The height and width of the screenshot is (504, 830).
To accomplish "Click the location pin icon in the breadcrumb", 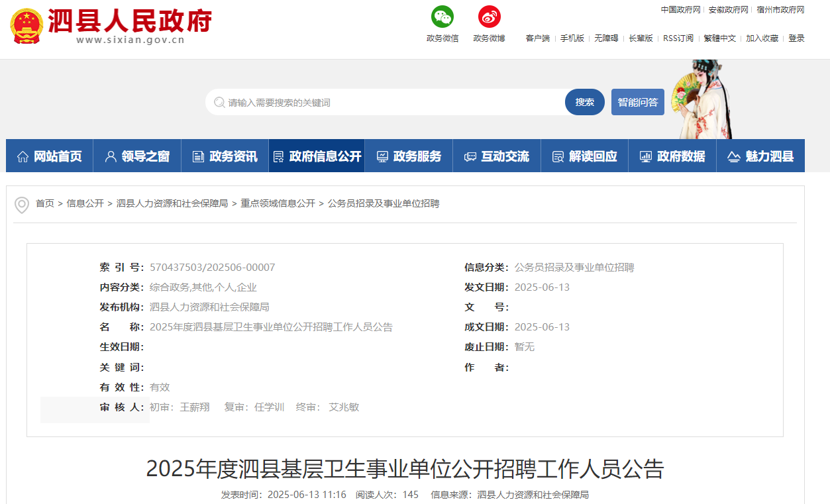I will pyautogui.click(x=22, y=205).
